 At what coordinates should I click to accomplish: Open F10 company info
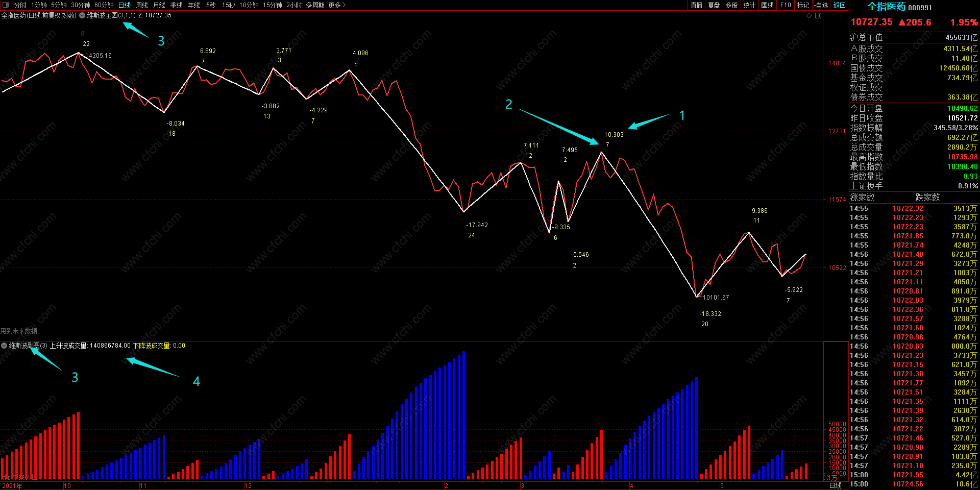786,5
